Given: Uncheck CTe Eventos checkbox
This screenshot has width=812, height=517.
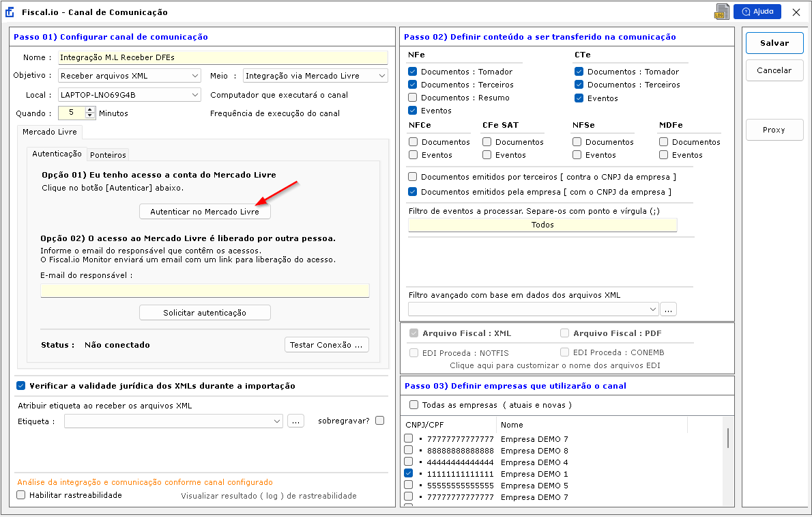Looking at the screenshot, I should tap(579, 98).
